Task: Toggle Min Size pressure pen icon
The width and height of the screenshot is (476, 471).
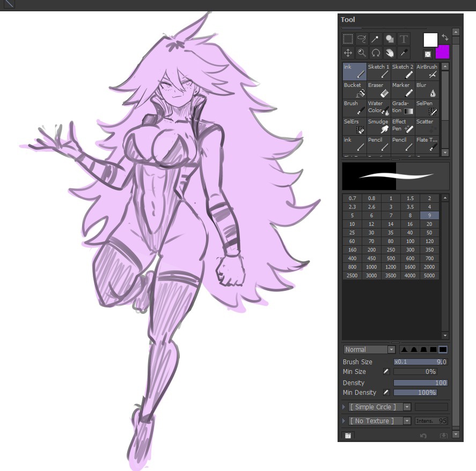Action: (386, 371)
